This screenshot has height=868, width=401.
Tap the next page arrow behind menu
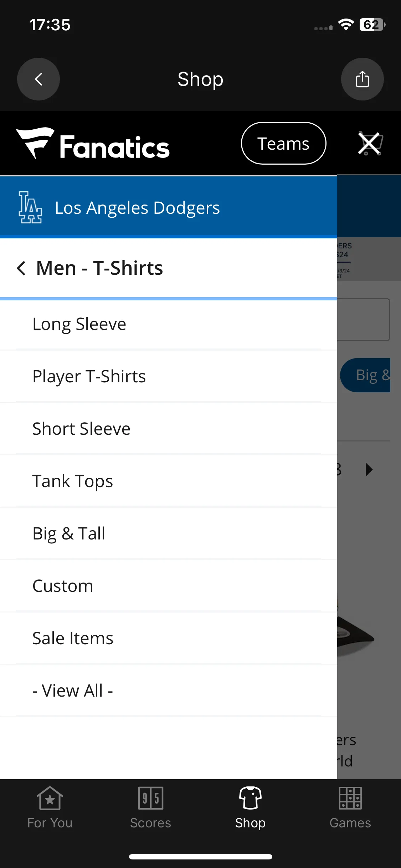pos(369,470)
